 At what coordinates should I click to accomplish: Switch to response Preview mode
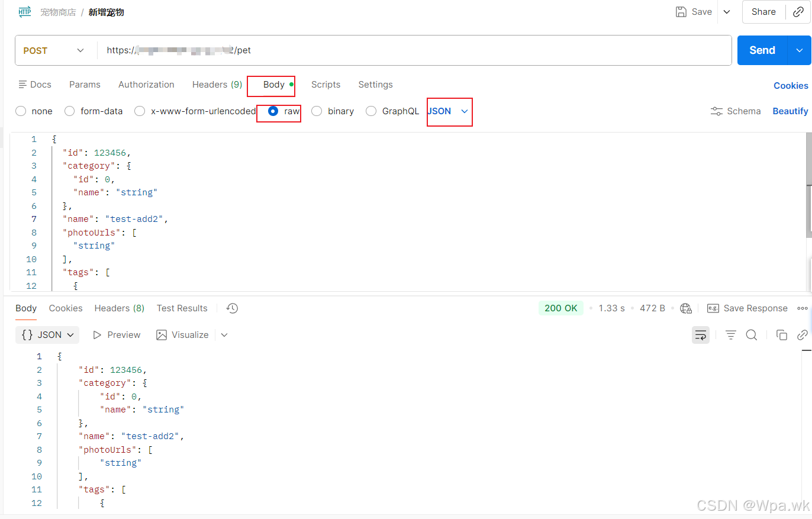tap(117, 335)
